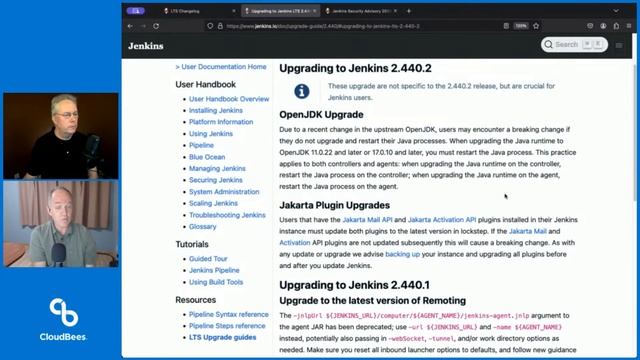Click the page vertical scrollbar

coord(635,133)
